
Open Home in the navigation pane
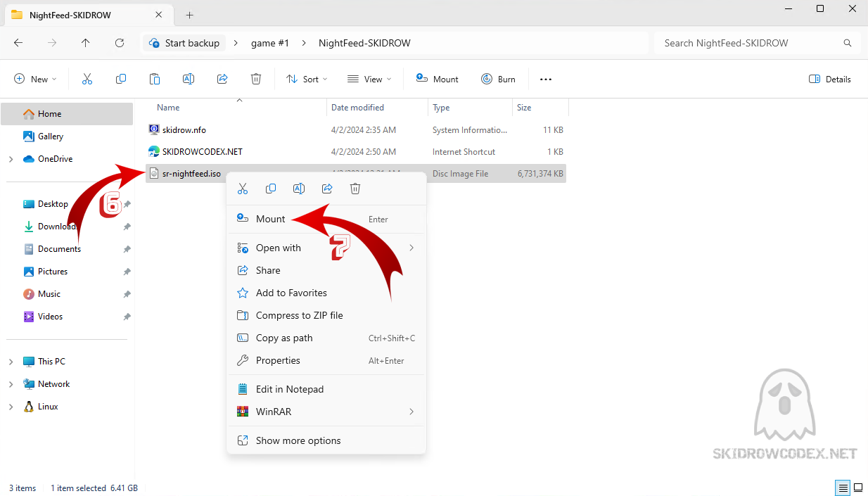(68, 114)
